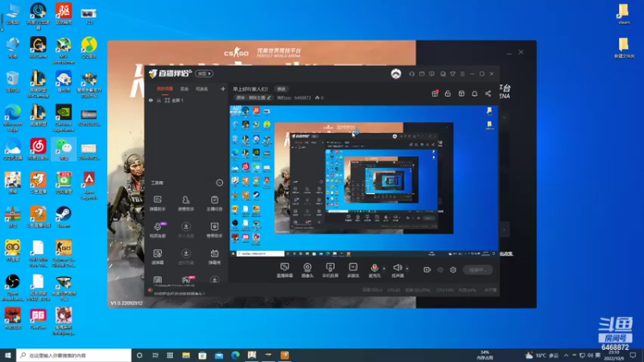Click the record video camera icon

tap(427, 269)
